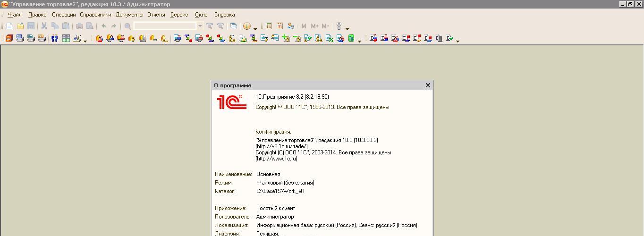Click the M memory button
This screenshot has height=236, width=644.
[x=304, y=26]
